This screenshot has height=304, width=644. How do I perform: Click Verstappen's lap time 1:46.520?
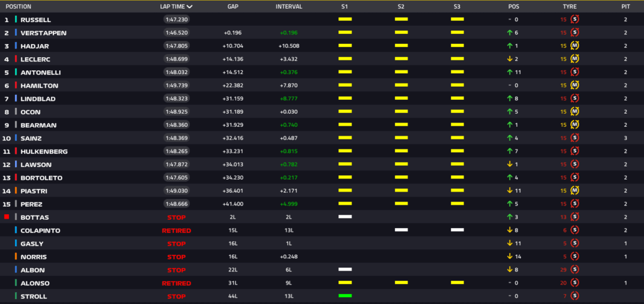point(177,33)
